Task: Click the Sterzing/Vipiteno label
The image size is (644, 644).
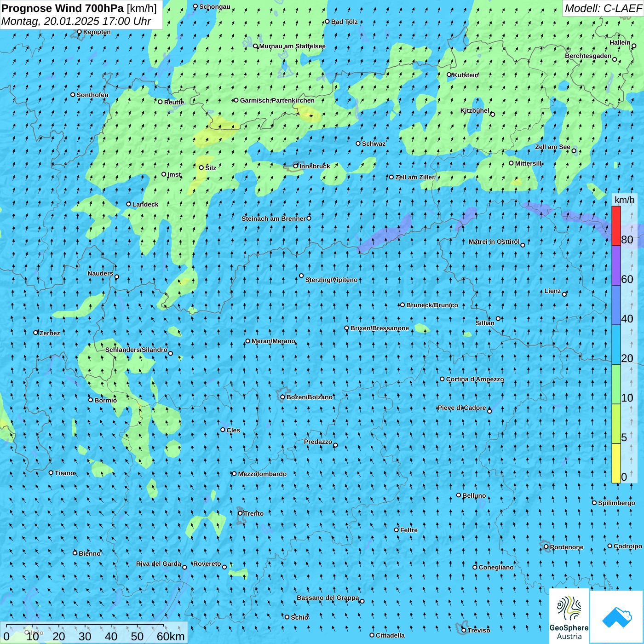Action: click(331, 280)
